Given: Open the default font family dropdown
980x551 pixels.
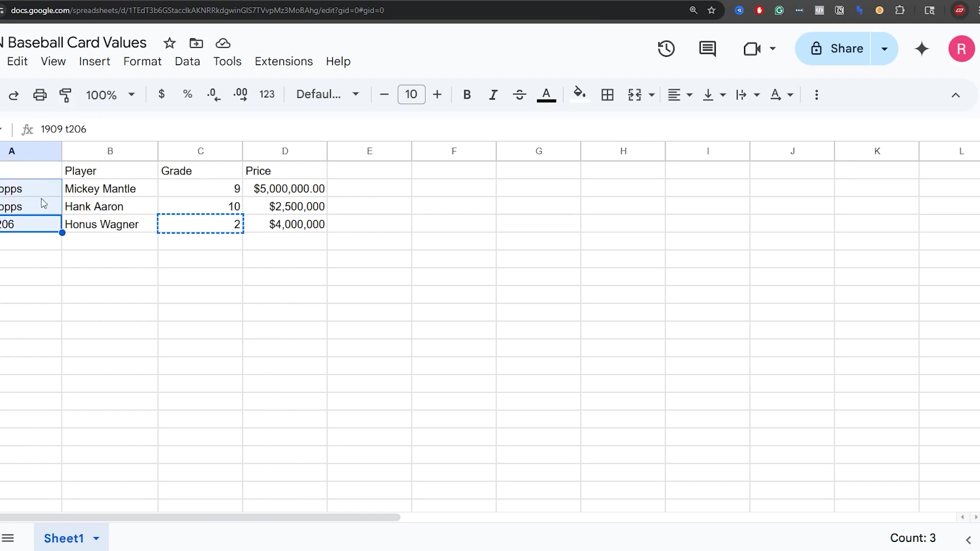Looking at the screenshot, I should 328,94.
